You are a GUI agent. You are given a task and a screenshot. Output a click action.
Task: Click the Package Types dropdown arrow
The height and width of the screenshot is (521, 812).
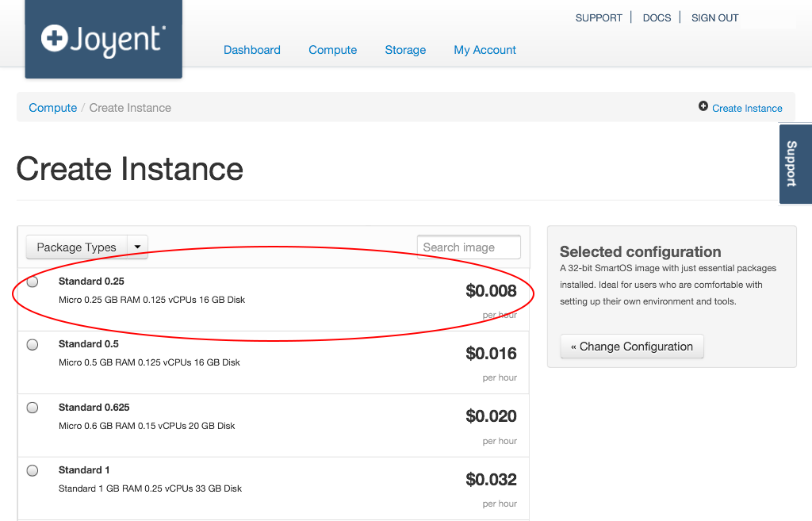[137, 247]
